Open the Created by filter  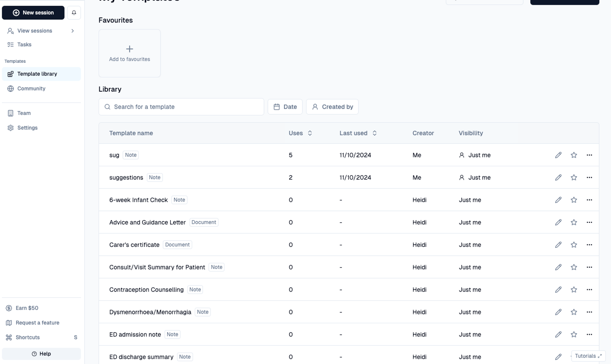click(x=332, y=107)
